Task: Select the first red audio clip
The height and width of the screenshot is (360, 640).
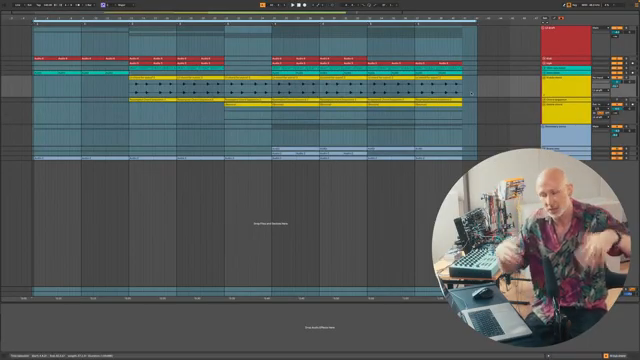Action: coord(46,58)
